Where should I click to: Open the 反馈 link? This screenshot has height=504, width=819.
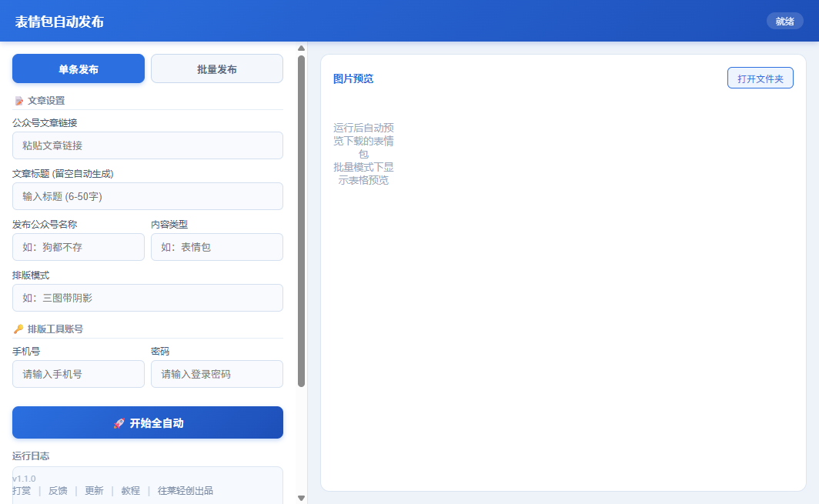[58, 490]
